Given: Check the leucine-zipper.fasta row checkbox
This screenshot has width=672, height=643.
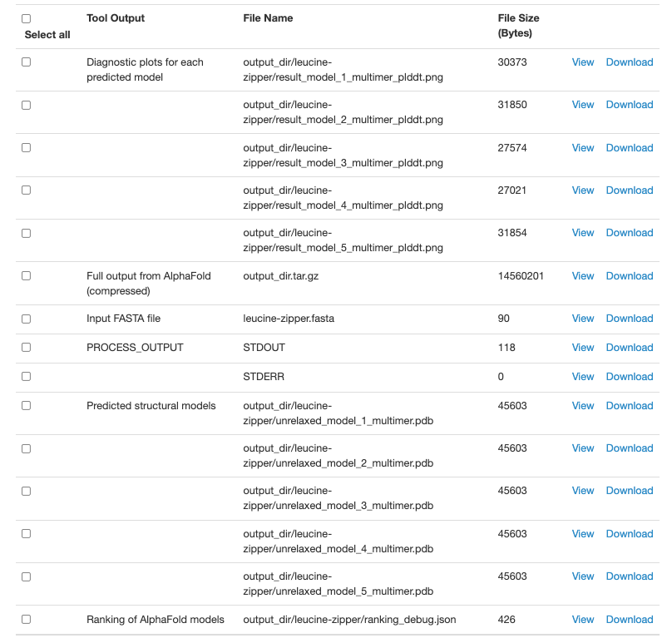Looking at the screenshot, I should coord(26,319).
